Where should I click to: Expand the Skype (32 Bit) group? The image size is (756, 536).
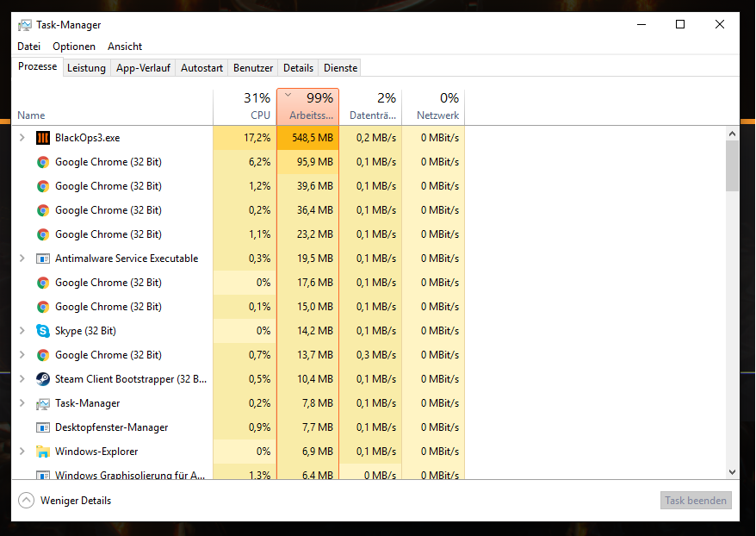[x=22, y=331]
